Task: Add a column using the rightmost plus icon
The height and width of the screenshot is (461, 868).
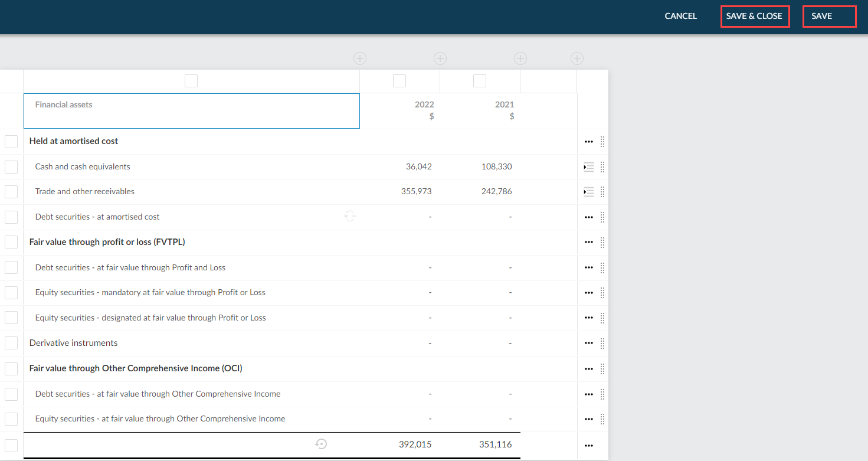Action: tap(577, 58)
